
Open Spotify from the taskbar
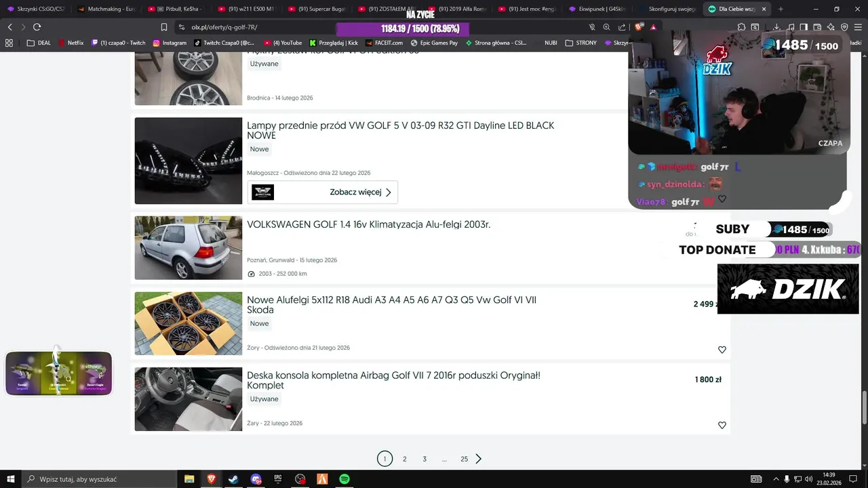click(344, 479)
